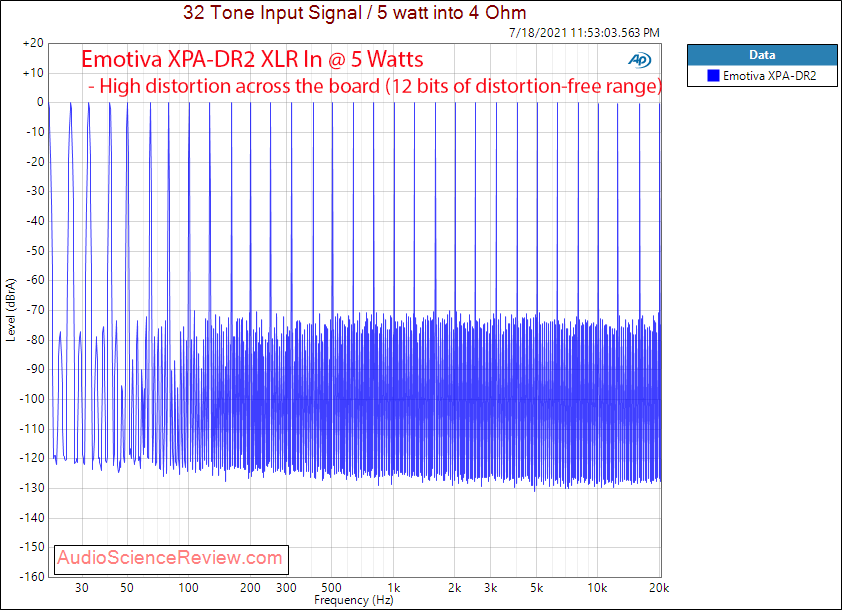Click the 3k X-axis tick label
Viewport: 842px width, 610px height.
491,588
